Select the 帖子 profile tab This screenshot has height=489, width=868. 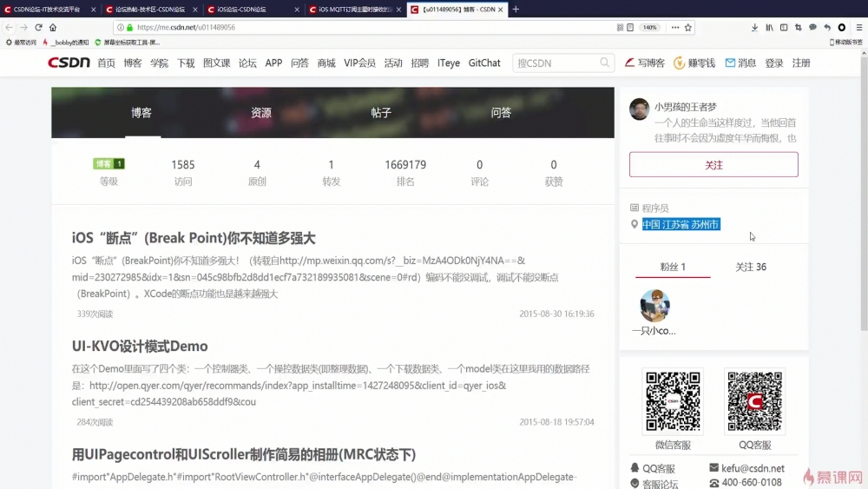tap(381, 112)
